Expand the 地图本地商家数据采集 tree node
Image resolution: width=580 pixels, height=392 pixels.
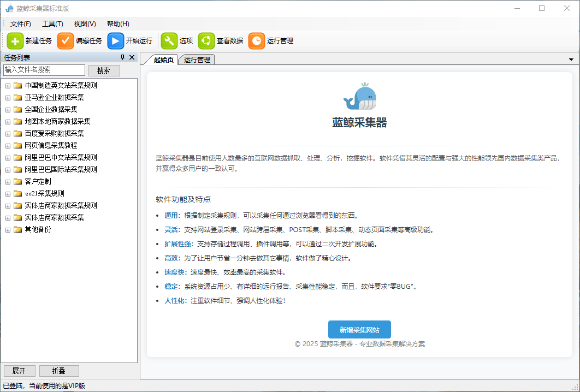pyautogui.click(x=8, y=122)
